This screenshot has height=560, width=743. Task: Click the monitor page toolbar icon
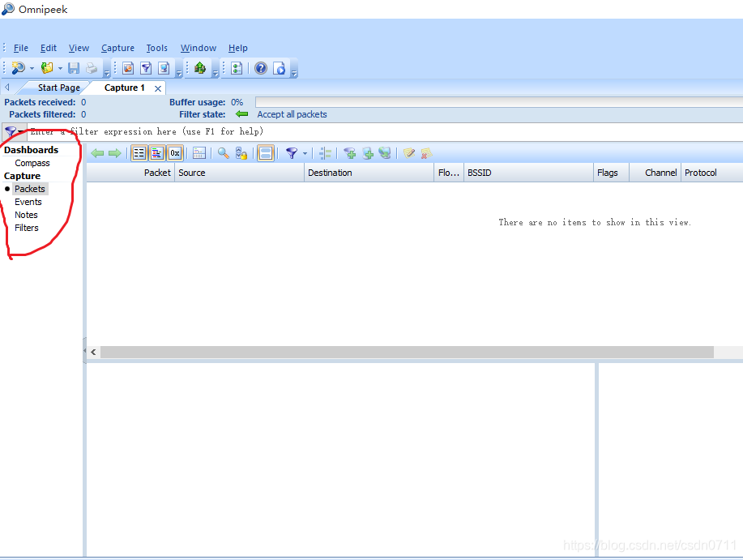tap(164, 68)
